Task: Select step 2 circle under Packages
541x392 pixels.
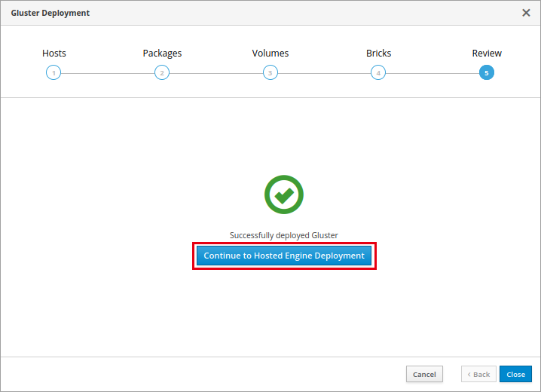Action: (x=162, y=73)
